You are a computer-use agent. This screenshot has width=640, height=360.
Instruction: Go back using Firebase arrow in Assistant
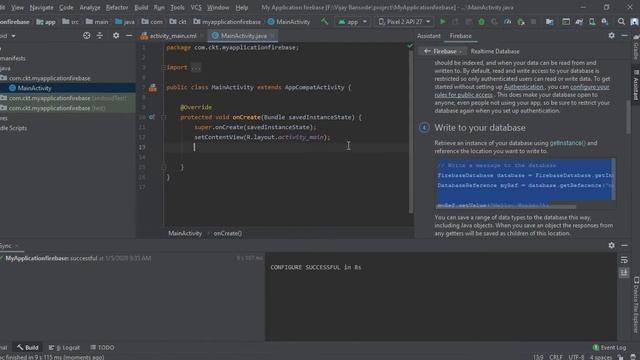coord(427,51)
